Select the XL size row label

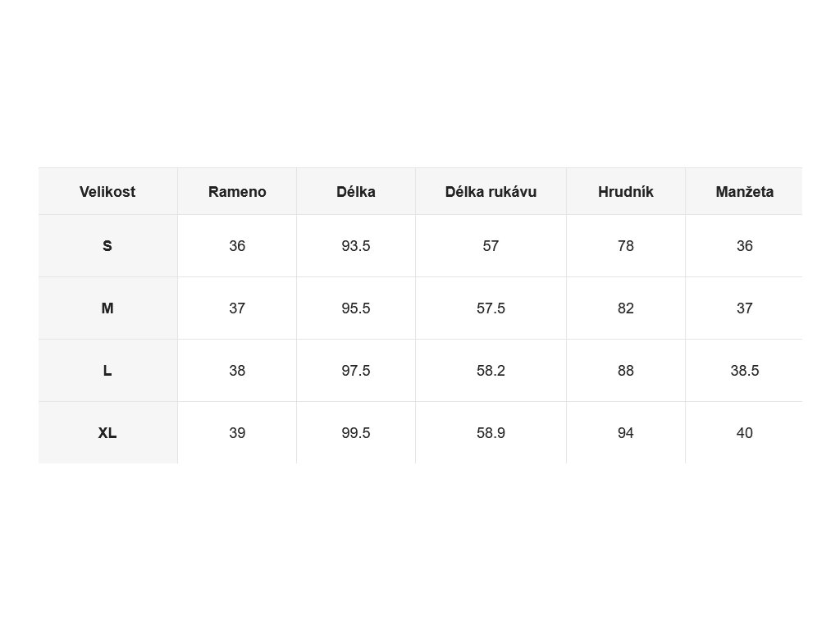tap(107, 433)
